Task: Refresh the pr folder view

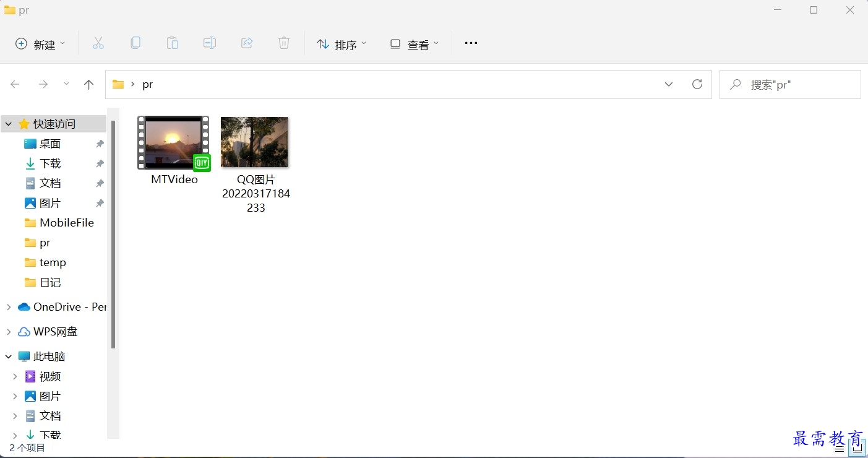Action: 697,84
